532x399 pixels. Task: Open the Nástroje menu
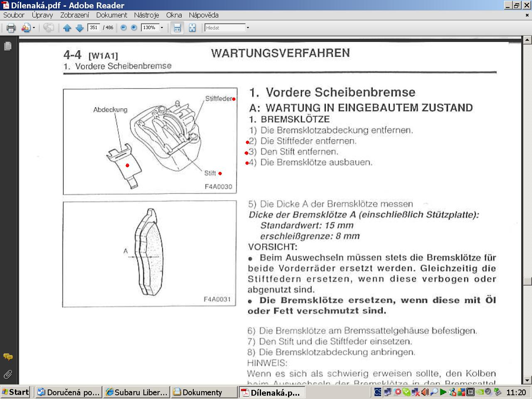click(x=146, y=15)
